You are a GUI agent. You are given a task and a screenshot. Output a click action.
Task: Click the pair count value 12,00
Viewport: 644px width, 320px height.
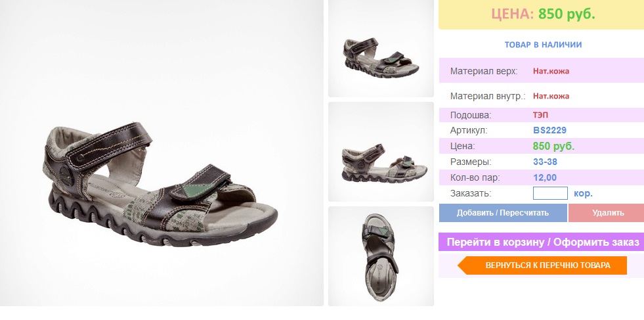[545, 177]
